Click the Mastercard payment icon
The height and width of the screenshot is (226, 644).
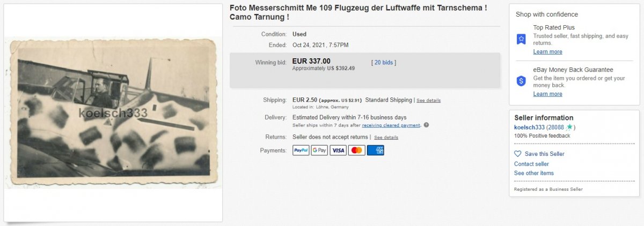pos(357,150)
